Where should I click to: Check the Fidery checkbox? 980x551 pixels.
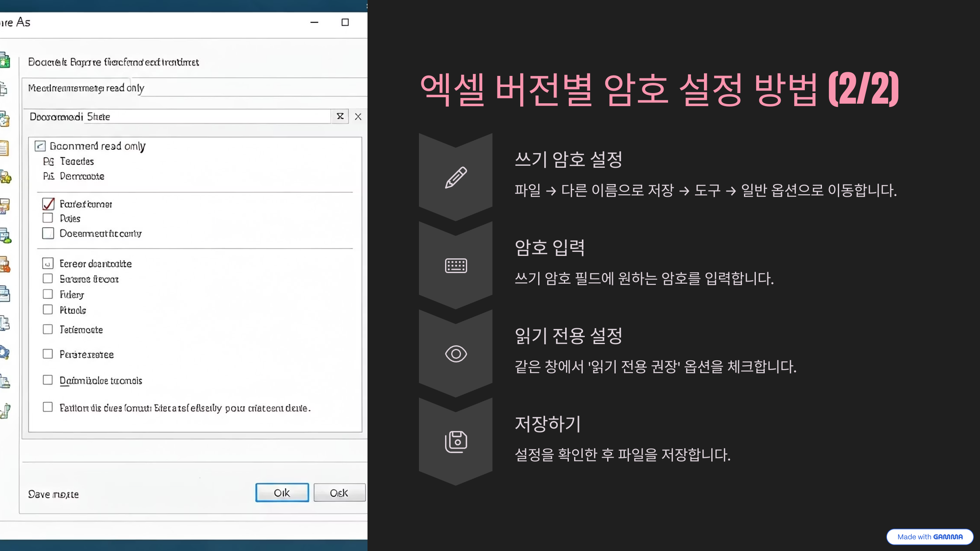(x=48, y=294)
